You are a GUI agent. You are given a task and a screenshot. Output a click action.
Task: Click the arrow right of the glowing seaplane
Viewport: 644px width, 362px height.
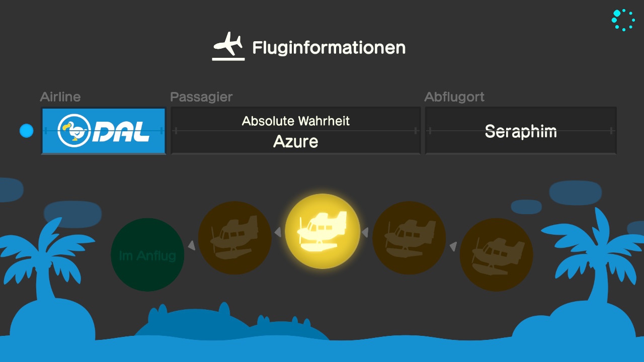tap(365, 232)
